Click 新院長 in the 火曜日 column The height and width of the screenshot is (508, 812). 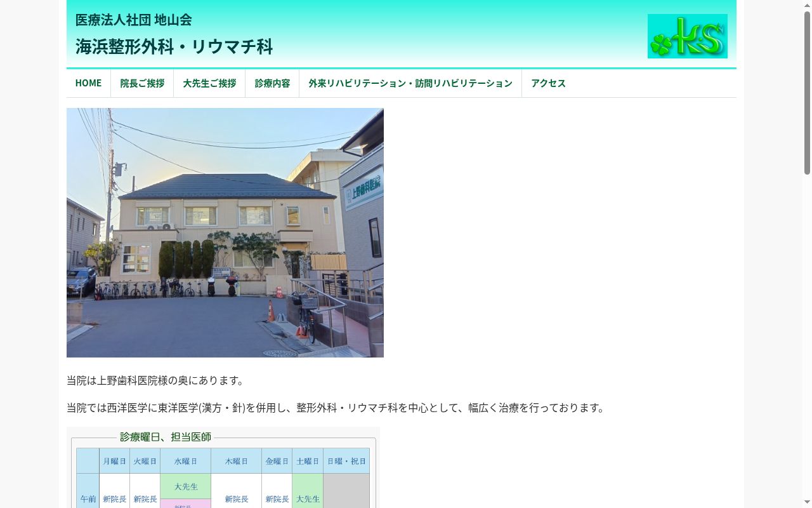pyautogui.click(x=145, y=499)
